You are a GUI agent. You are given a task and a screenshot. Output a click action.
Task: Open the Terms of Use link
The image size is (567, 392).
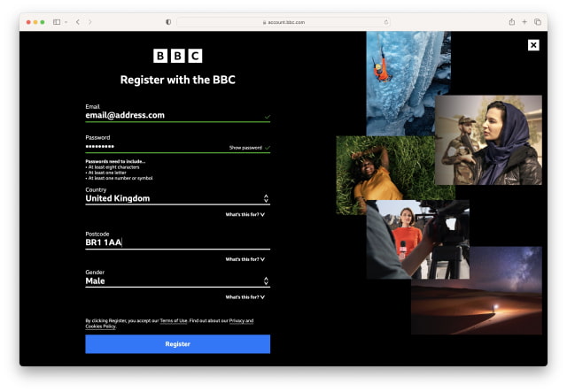coord(174,320)
